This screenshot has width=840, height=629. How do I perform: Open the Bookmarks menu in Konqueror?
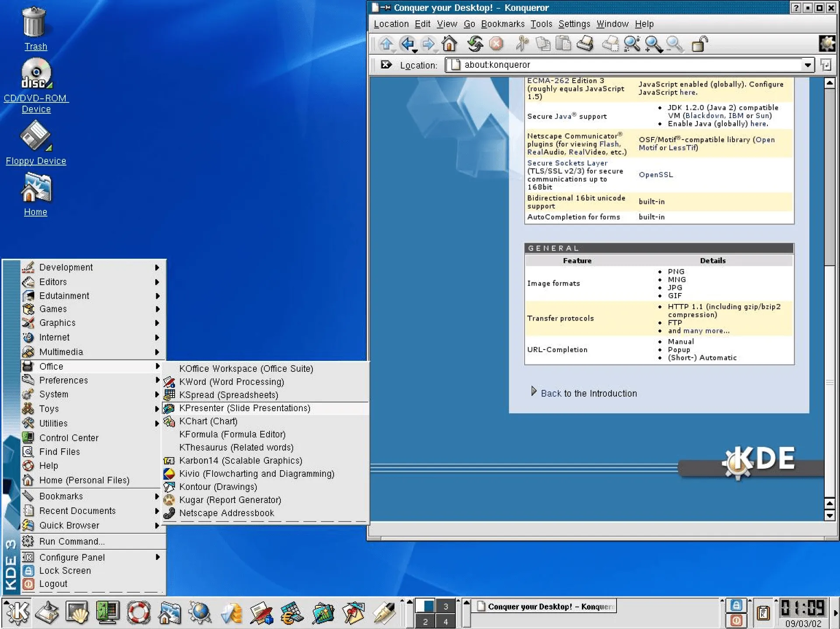click(502, 24)
